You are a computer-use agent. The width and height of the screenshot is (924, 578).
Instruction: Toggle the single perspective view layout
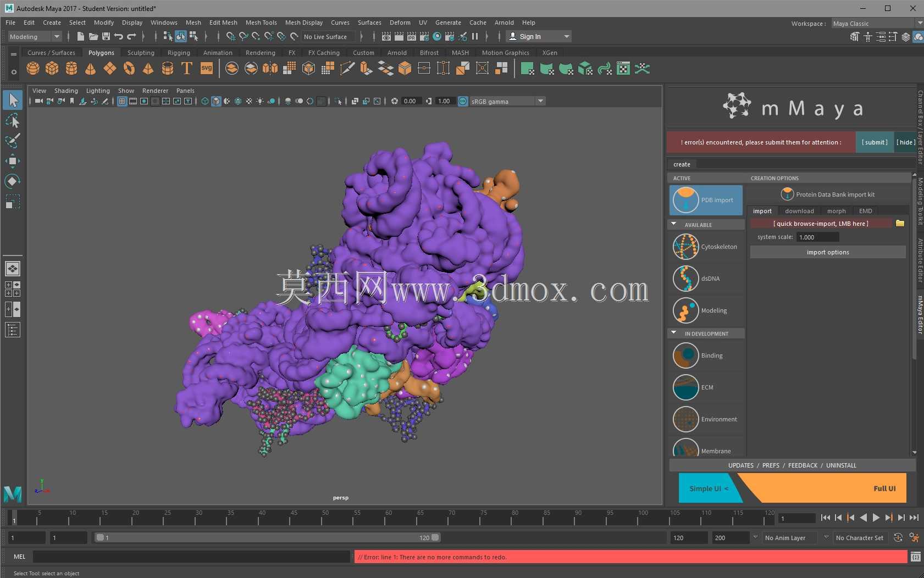[13, 269]
